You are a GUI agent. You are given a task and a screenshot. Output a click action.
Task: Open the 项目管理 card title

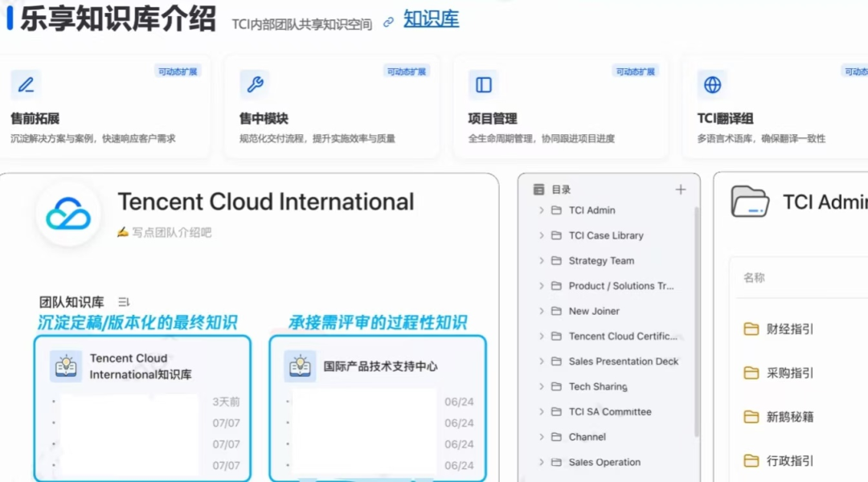[492, 118]
